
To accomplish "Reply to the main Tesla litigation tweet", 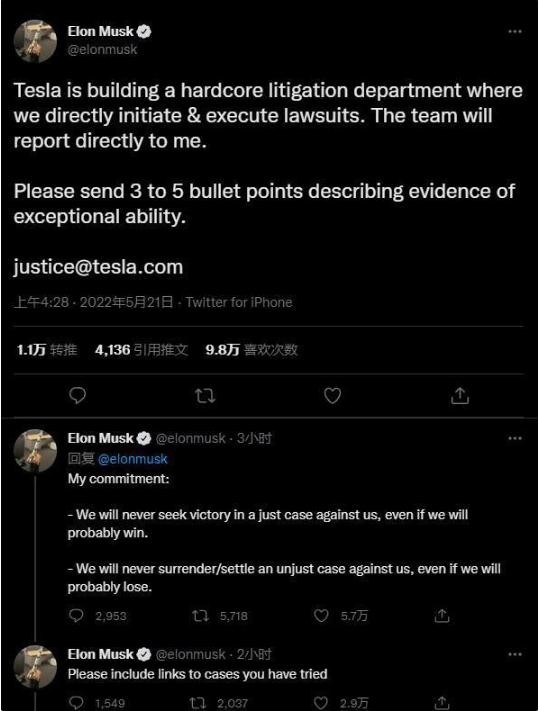I will (x=78, y=395).
